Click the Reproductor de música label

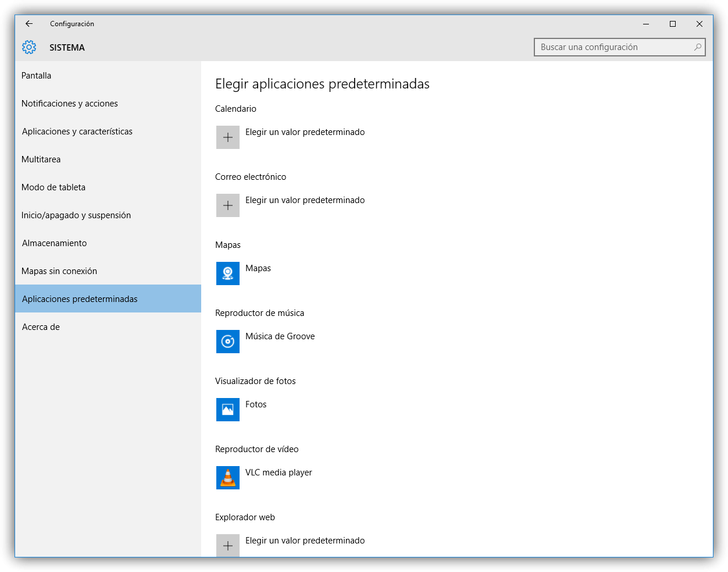click(259, 313)
